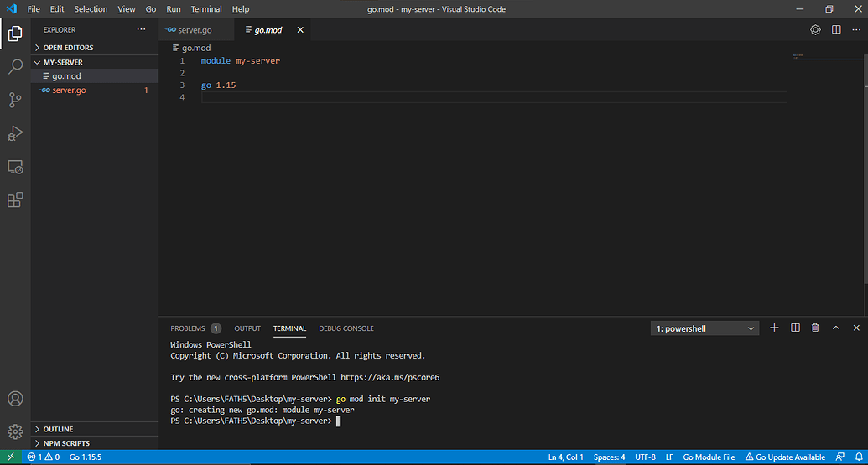
Task: Collapse the MY-SERVER folder section
Action: pos(94,62)
